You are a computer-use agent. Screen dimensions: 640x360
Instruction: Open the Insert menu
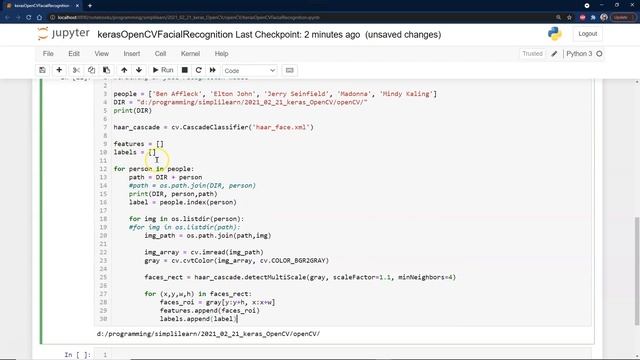tap(132, 53)
